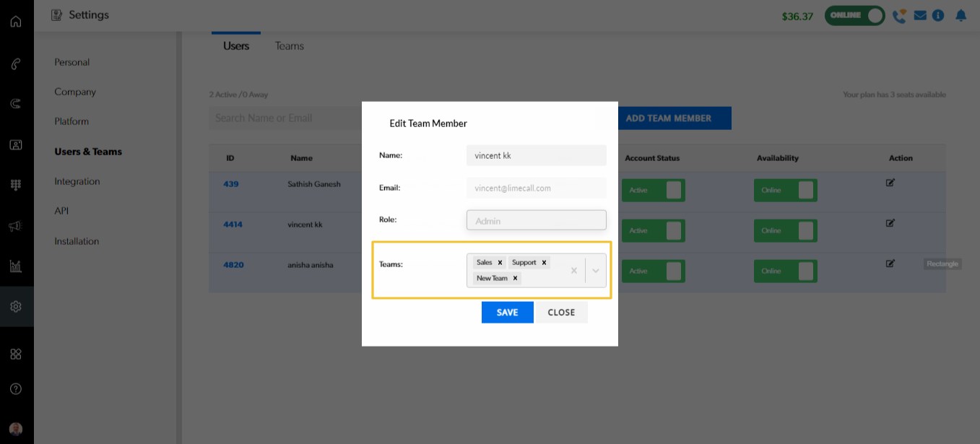Open the info icon in top bar
Image resolution: width=980 pixels, height=444 pixels.
click(938, 15)
